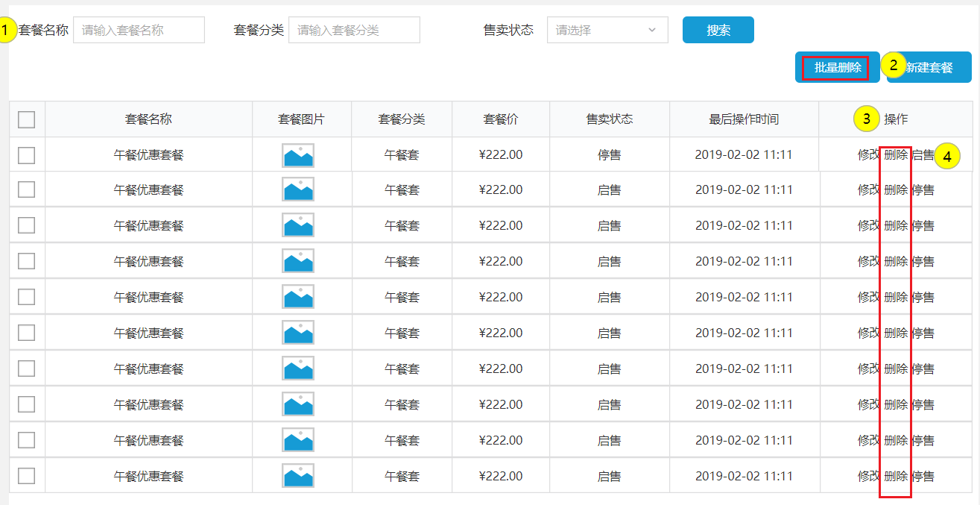Screen dimensions: 980x505
Task: Open the 售卖状态 dropdown
Action: click(607, 31)
